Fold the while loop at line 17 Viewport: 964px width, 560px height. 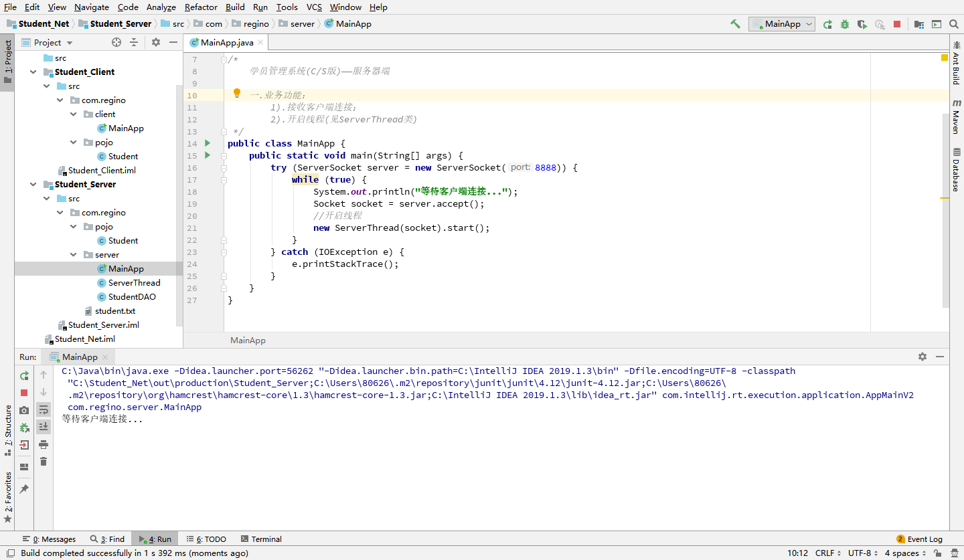[224, 180]
